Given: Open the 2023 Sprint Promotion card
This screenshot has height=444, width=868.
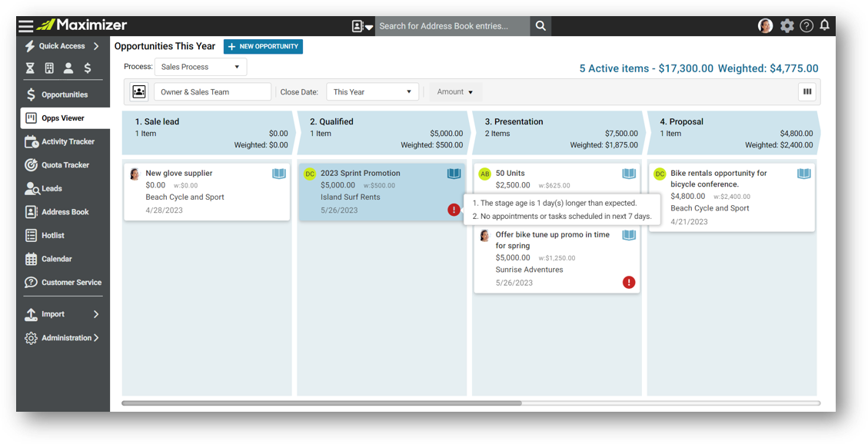Looking at the screenshot, I should tap(382, 191).
